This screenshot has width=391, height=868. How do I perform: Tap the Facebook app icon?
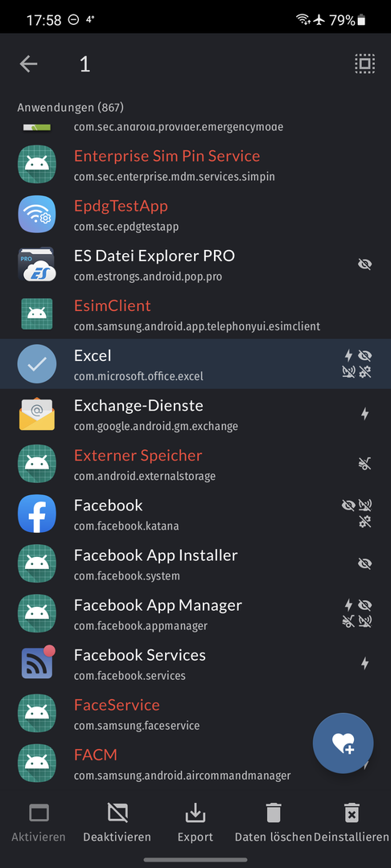[x=36, y=514]
